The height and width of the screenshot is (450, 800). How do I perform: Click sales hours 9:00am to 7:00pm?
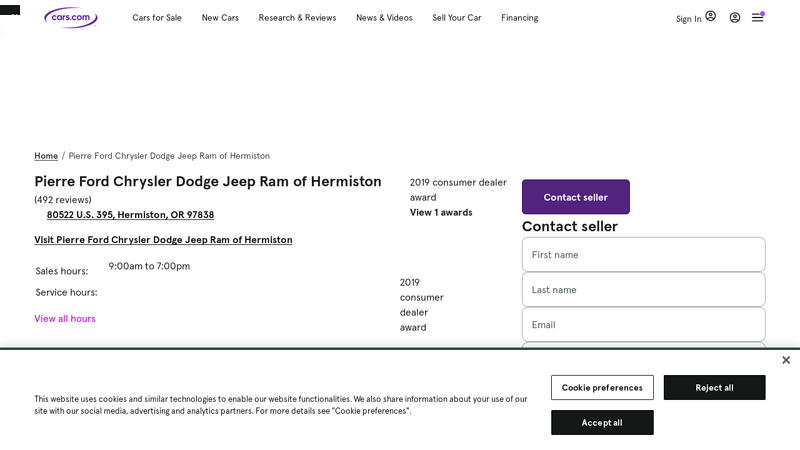149,266
